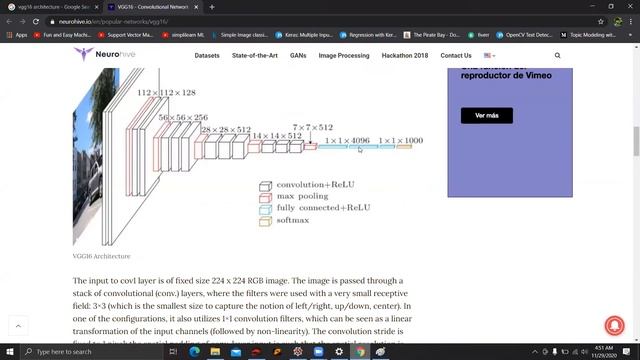Image resolution: width=640 pixels, height=360 pixels.
Task: Open a new browser tab
Action: [212, 7]
